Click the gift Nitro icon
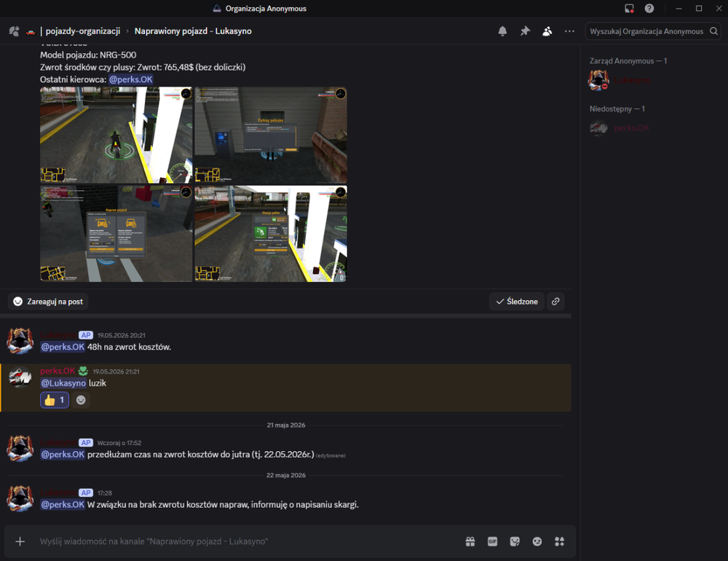This screenshot has width=728, height=561. coord(470,541)
